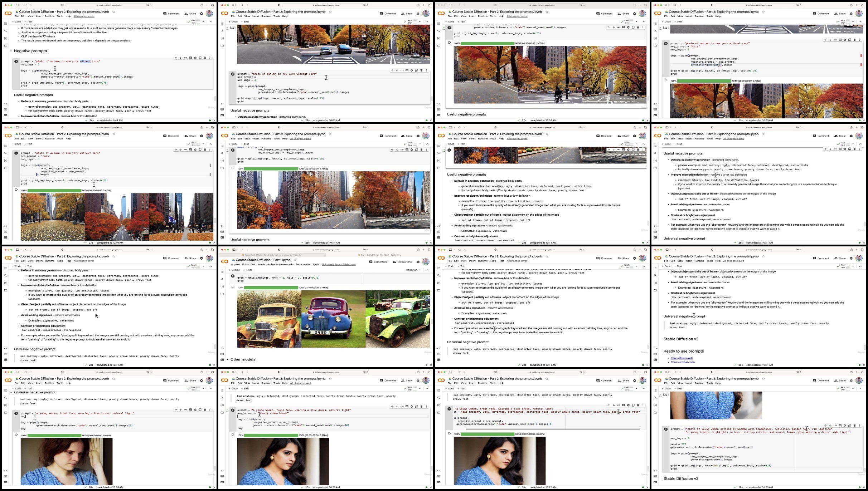The height and width of the screenshot is (491, 868).
Task: Open code snippets in the 9:44 AM panel
Action: 5,104
